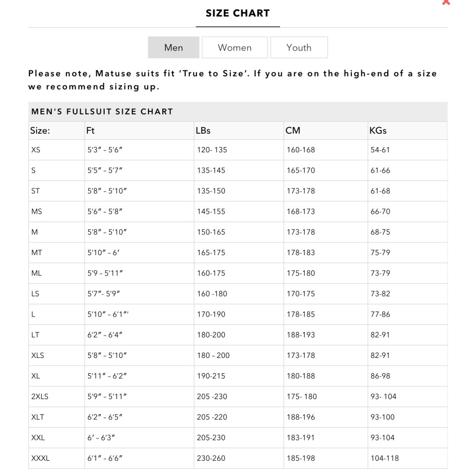Viewport: 476px width, 476px height.
Task: Click the LBs column header
Action: [x=203, y=130]
